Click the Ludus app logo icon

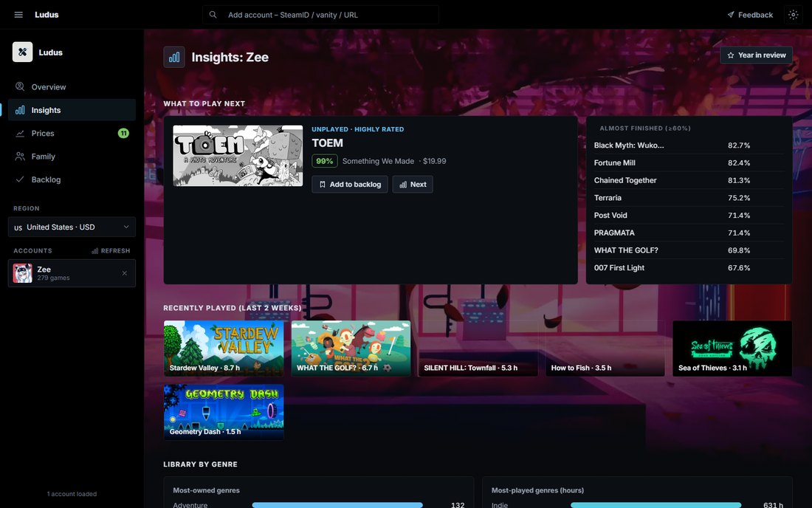pyautogui.click(x=23, y=52)
